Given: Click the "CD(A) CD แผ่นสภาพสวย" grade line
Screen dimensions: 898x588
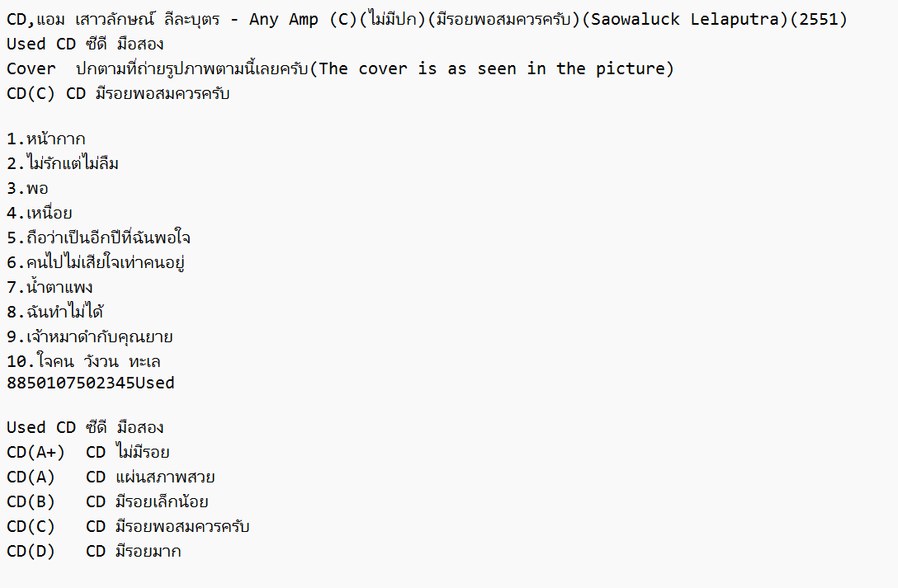Looking at the screenshot, I should 111,477.
